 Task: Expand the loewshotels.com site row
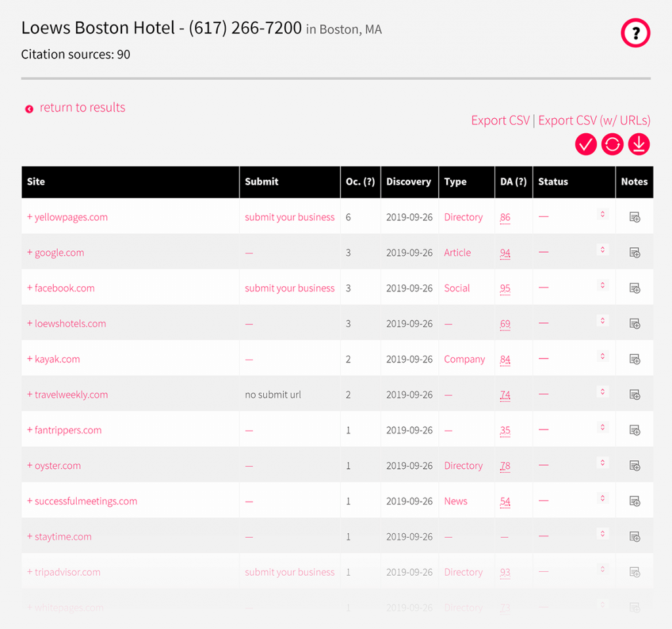(66, 324)
